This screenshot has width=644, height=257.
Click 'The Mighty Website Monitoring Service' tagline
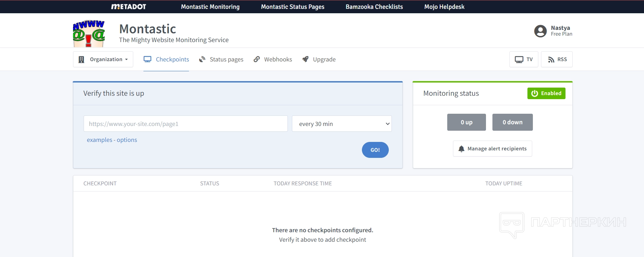(174, 40)
